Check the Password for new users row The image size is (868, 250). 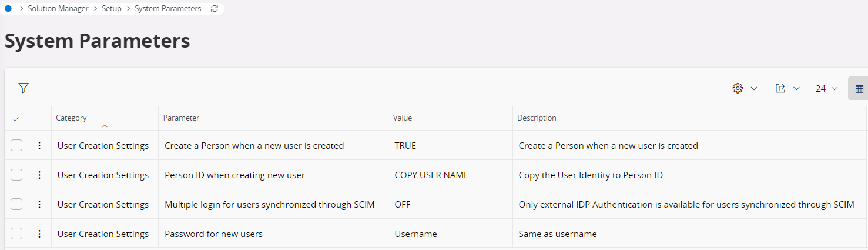click(16, 234)
